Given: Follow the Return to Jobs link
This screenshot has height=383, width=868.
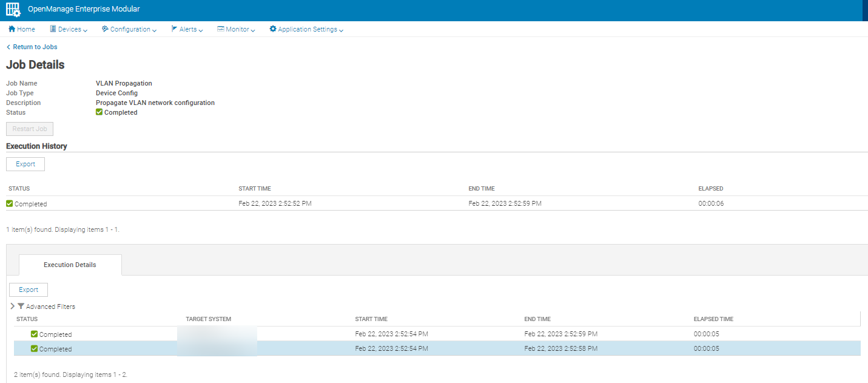Looking at the screenshot, I should pos(35,47).
